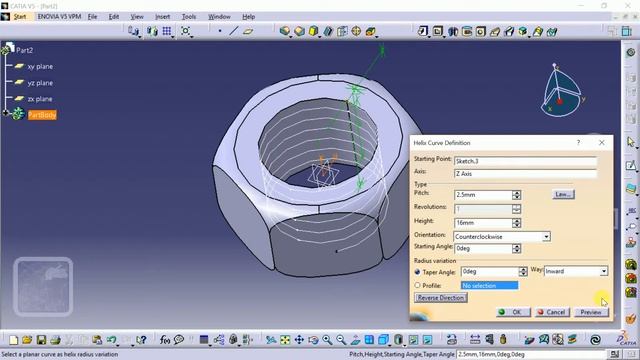Click the Normal View icon
The image size is (640, 360).
(355, 340)
